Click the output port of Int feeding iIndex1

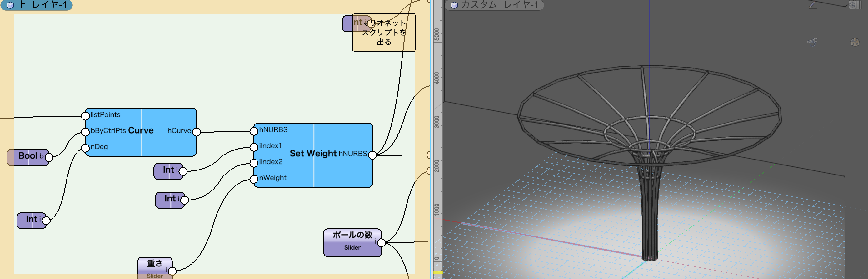coord(183,171)
